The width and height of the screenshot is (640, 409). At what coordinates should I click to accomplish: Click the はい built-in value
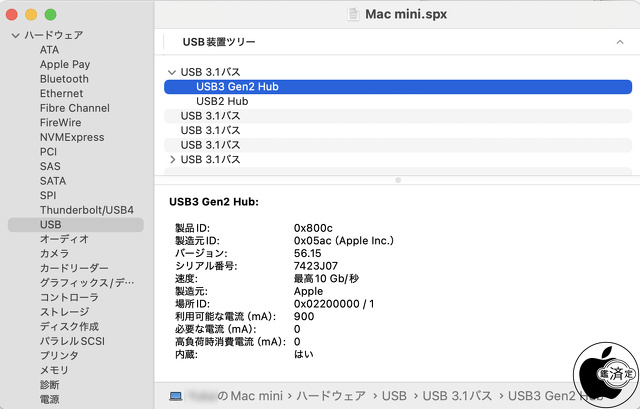(304, 355)
